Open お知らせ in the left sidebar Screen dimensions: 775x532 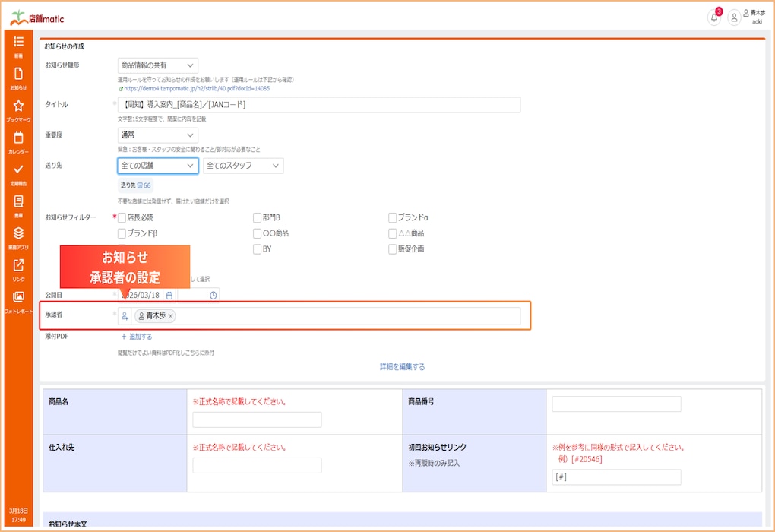coord(18,78)
